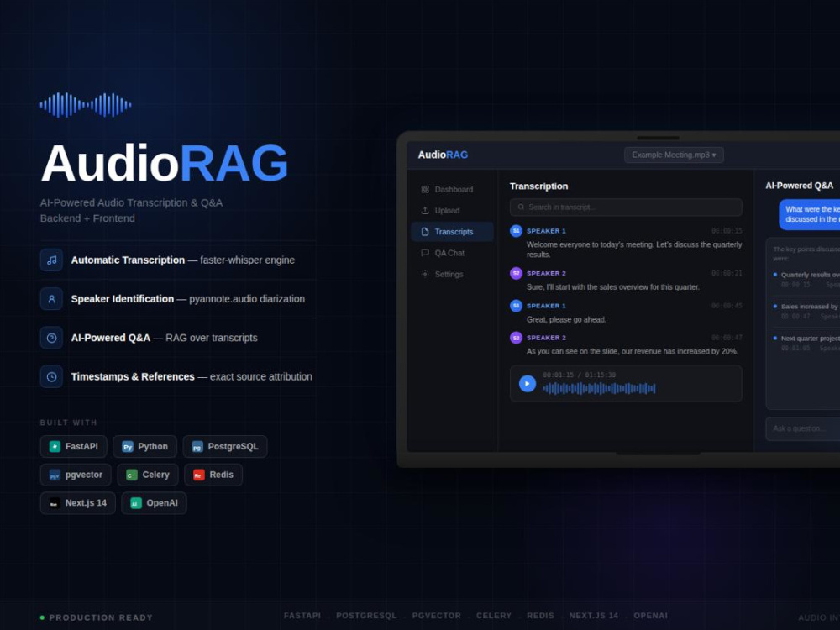Click the OpenAI logo icon
This screenshot has height=630, width=840.
click(x=136, y=503)
